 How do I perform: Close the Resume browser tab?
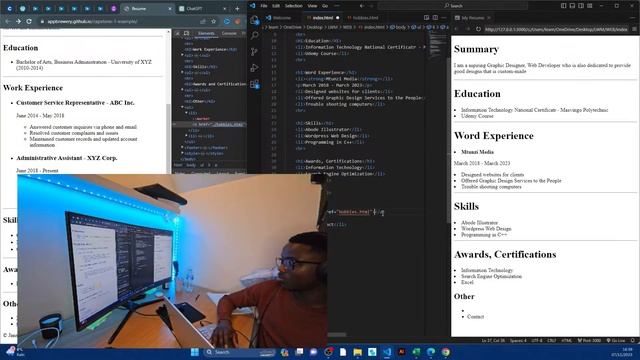click(170, 9)
